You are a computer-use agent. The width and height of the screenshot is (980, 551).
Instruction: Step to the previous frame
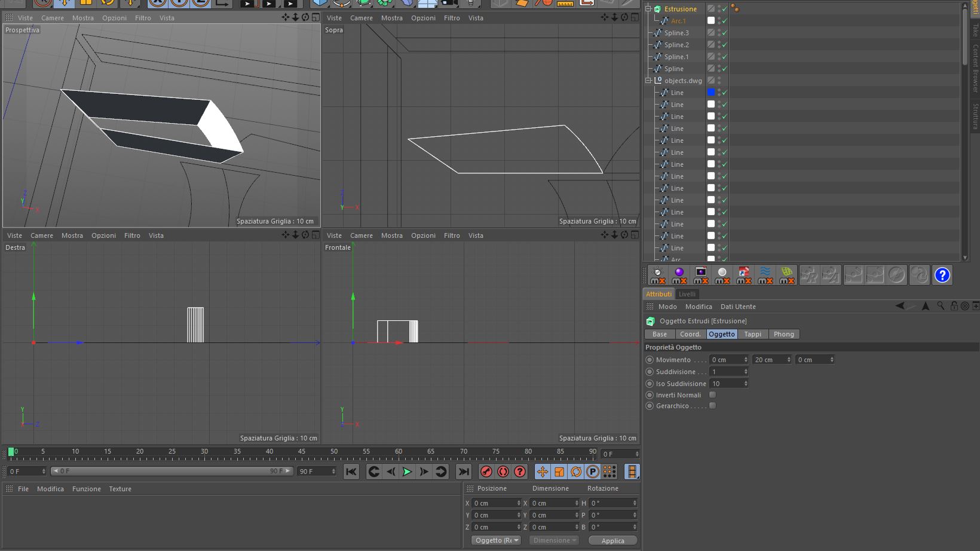(391, 472)
